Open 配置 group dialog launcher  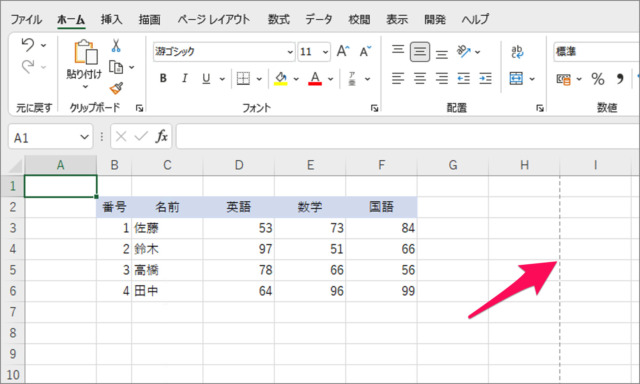coord(540,108)
